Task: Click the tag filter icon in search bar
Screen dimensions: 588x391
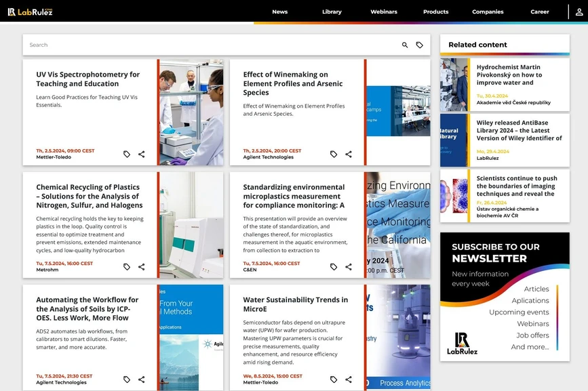Action: (x=420, y=45)
